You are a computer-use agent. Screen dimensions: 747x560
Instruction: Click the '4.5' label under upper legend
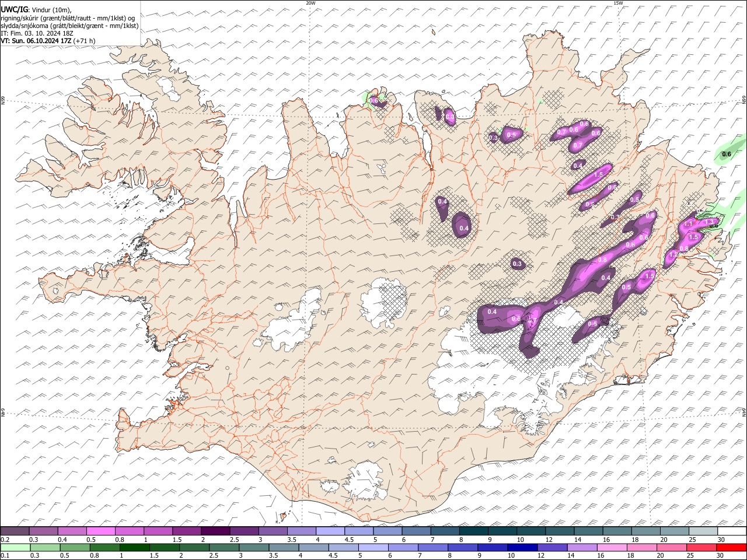pos(349,540)
